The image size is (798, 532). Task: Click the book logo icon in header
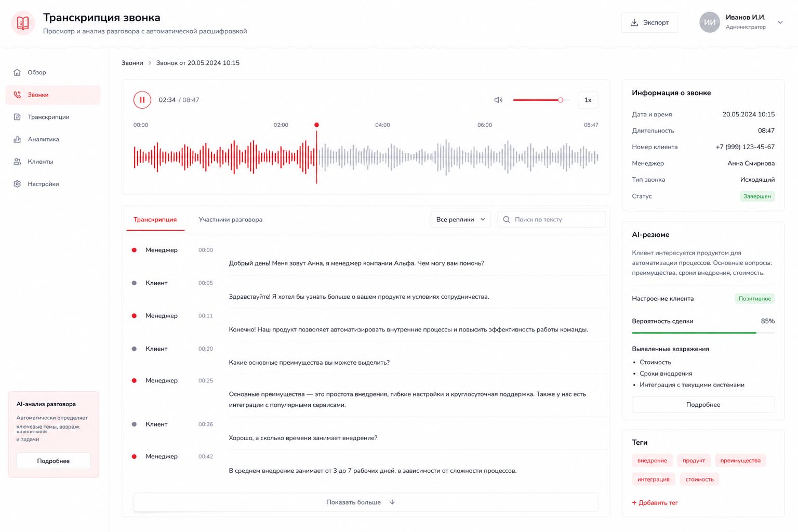tap(23, 23)
